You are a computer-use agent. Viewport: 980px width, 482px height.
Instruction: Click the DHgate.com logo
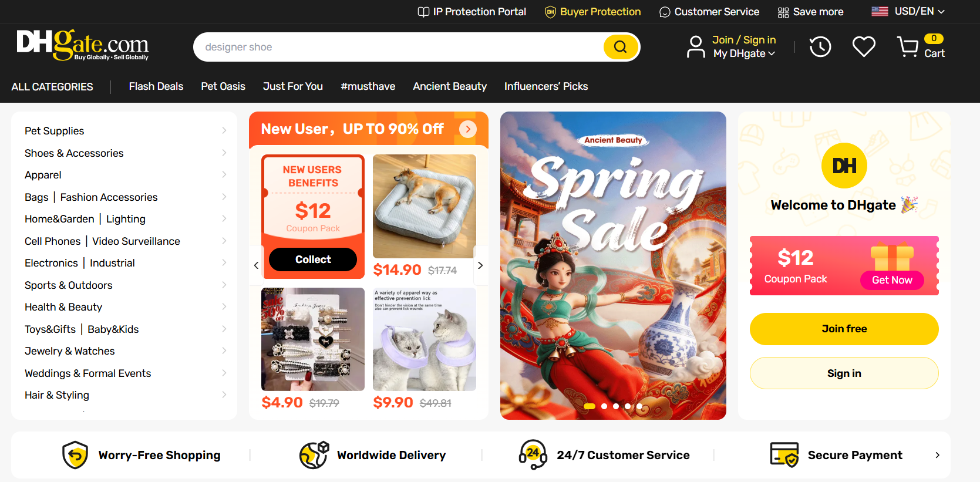click(82, 45)
